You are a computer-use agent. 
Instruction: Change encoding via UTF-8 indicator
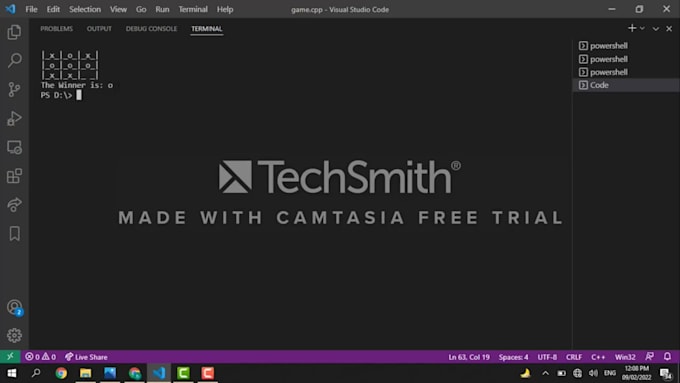tap(547, 357)
